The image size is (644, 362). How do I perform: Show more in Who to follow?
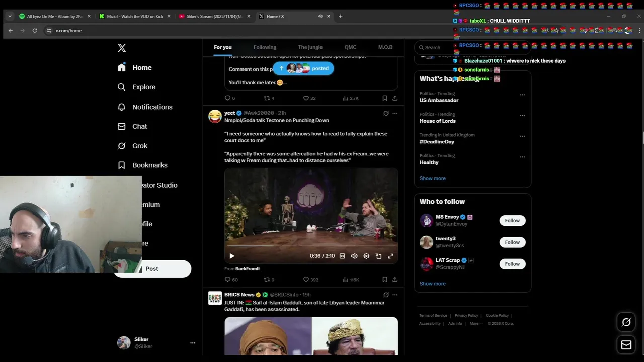click(x=432, y=284)
